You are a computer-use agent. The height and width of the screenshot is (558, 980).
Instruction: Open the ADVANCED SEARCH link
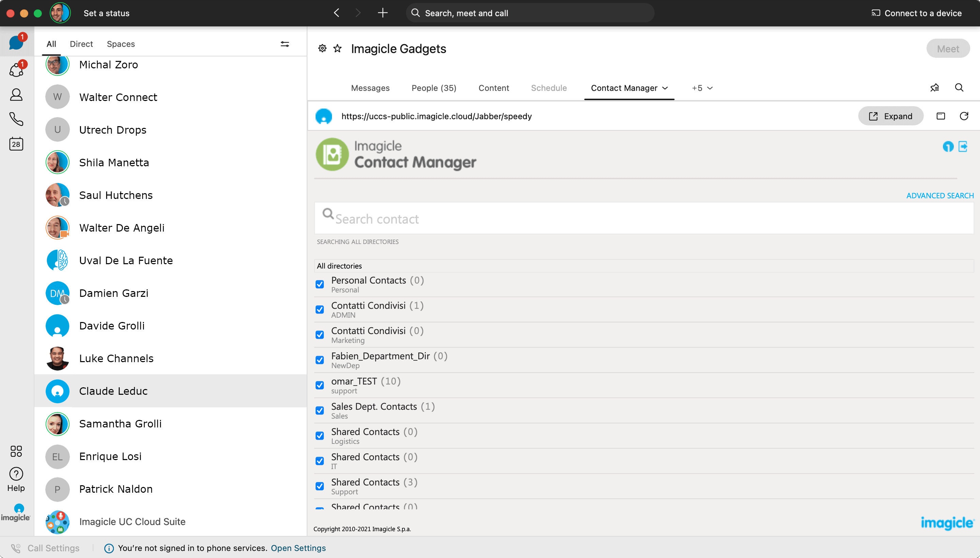[x=940, y=196]
